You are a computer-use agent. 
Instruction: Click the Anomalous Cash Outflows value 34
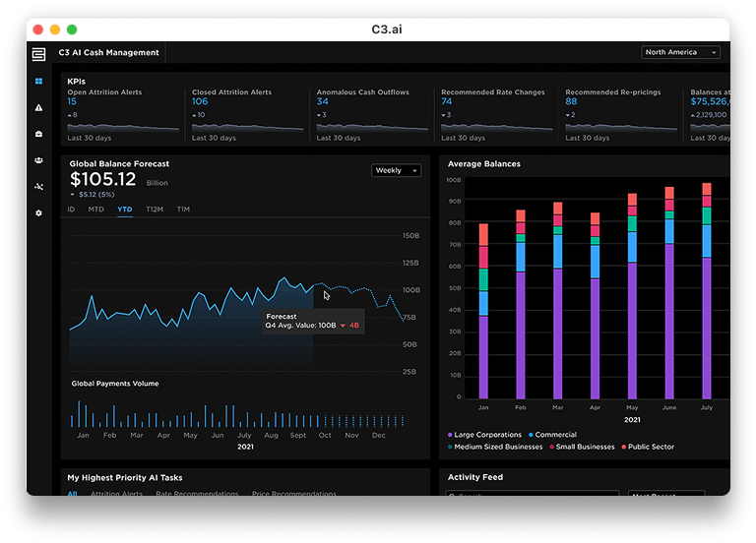click(322, 101)
